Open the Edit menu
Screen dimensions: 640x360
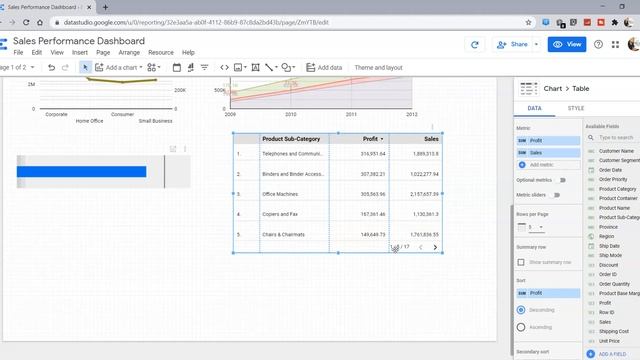(x=37, y=53)
